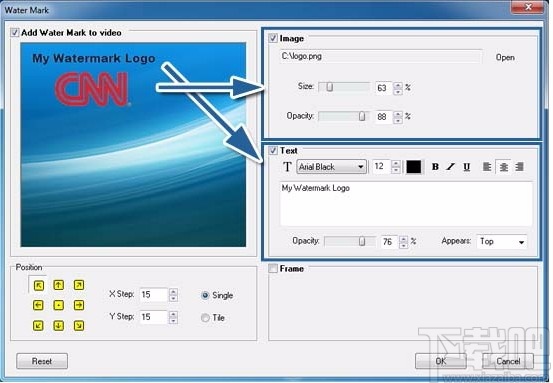
Task: Select the Single radio option
Action: tap(205, 295)
